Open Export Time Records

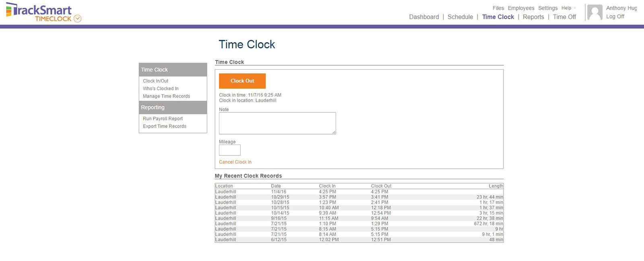point(164,126)
